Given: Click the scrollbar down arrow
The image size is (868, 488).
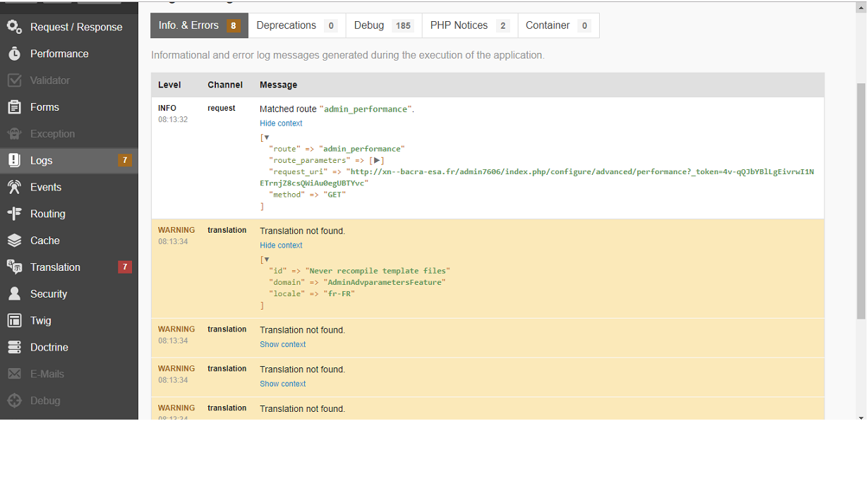Looking at the screenshot, I should (861, 417).
